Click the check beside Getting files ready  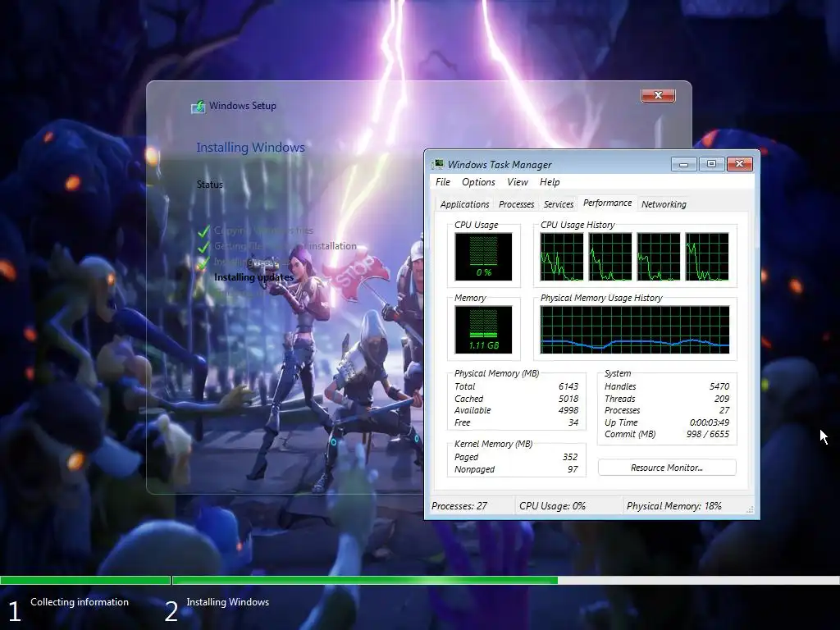203,247
